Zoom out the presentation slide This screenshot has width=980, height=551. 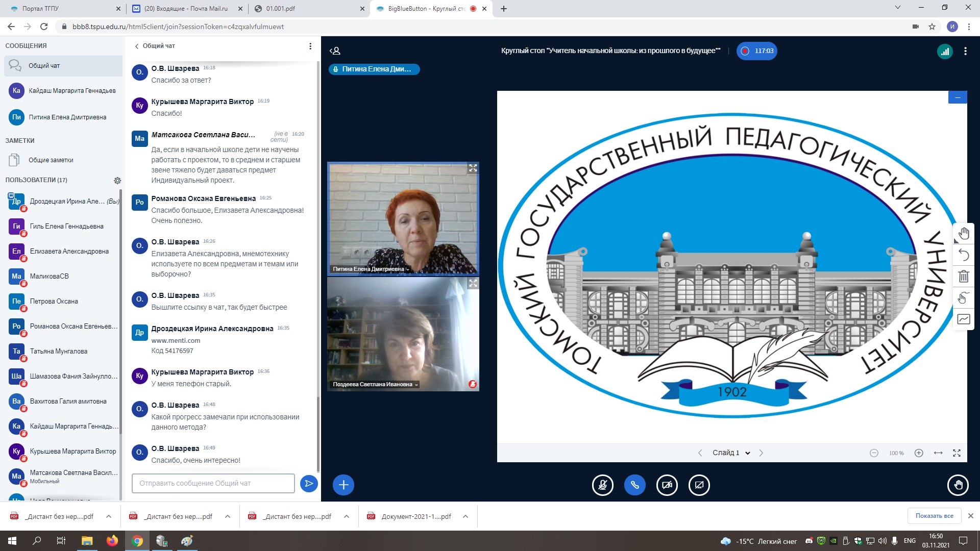click(x=874, y=453)
